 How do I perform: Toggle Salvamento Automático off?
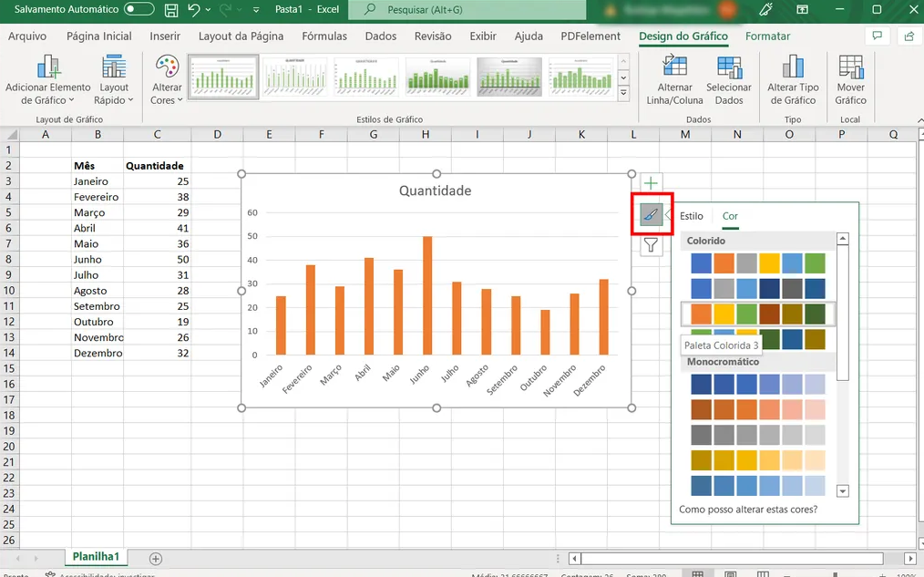point(137,11)
